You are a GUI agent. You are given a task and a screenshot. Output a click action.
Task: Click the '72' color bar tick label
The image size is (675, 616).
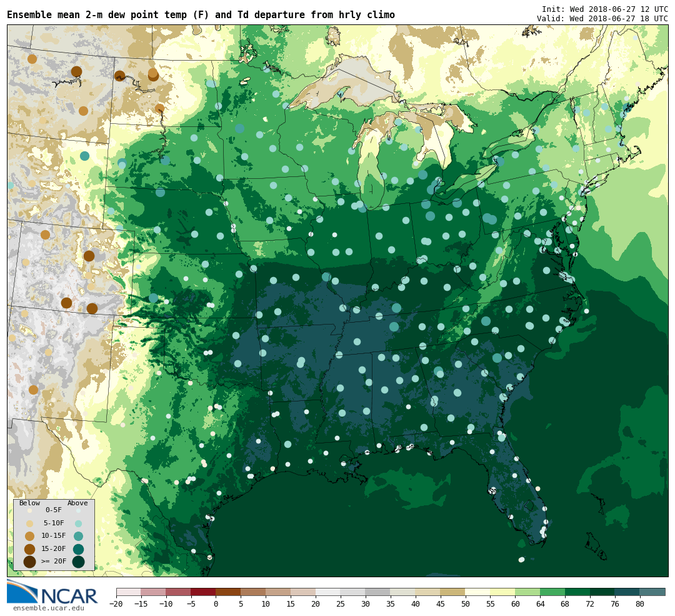pos(590,604)
